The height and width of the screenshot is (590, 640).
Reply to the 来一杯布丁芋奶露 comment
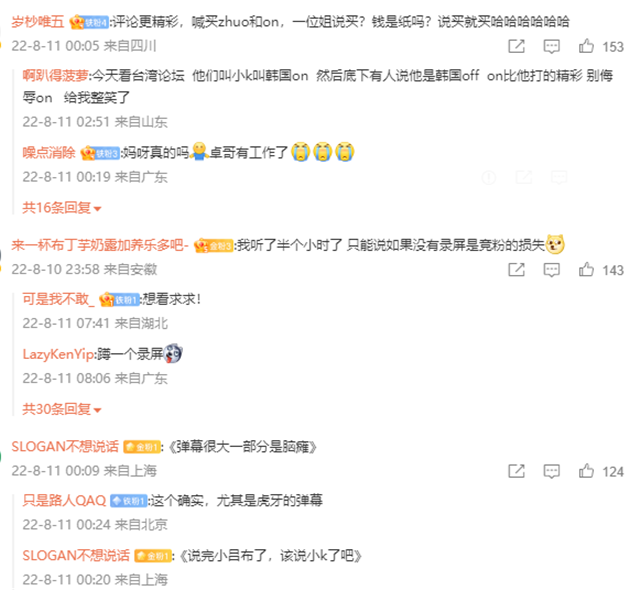click(551, 270)
